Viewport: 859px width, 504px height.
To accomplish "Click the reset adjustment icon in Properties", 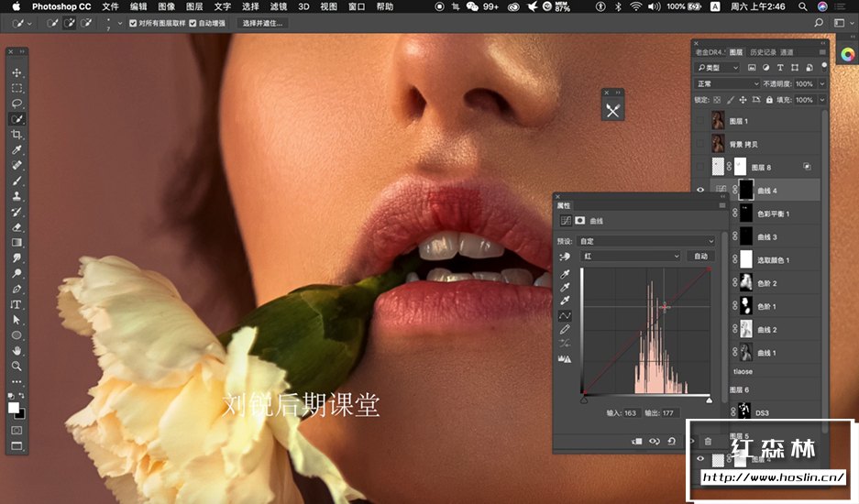I will 670,441.
